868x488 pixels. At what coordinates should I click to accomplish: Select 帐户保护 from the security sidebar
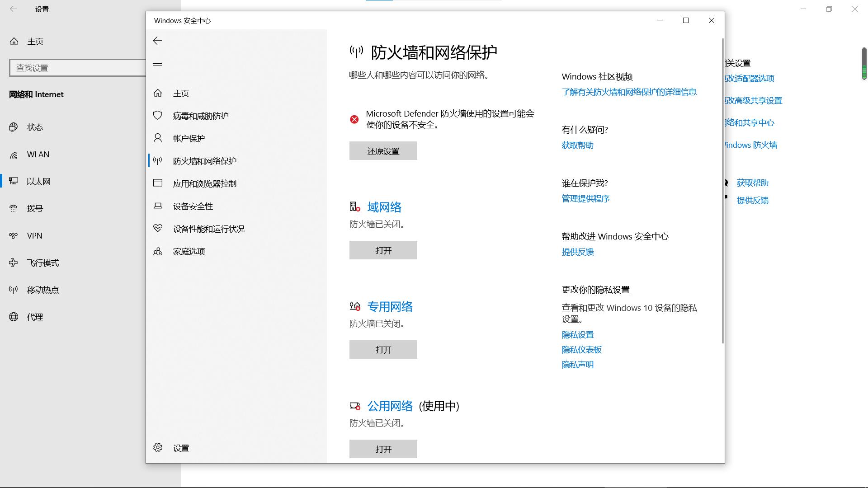pyautogui.click(x=189, y=138)
